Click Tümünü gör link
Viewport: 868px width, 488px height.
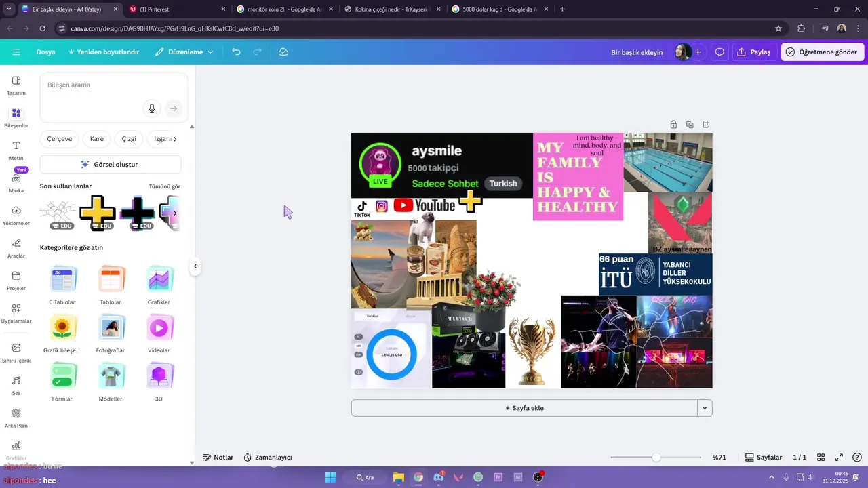165,186
